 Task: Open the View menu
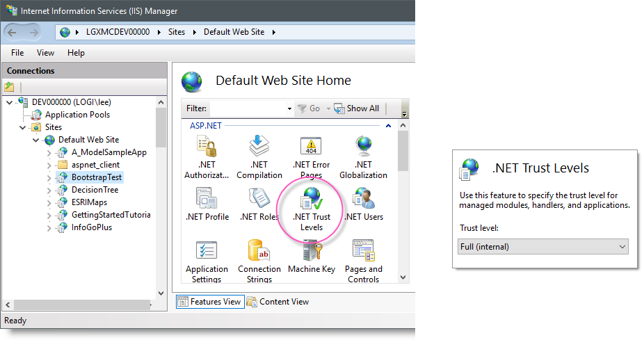pos(45,53)
